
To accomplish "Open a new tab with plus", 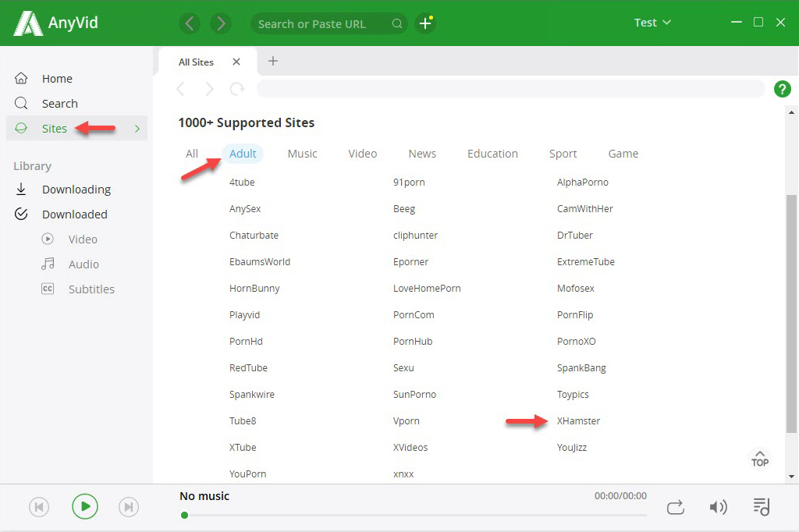I will 273,61.
